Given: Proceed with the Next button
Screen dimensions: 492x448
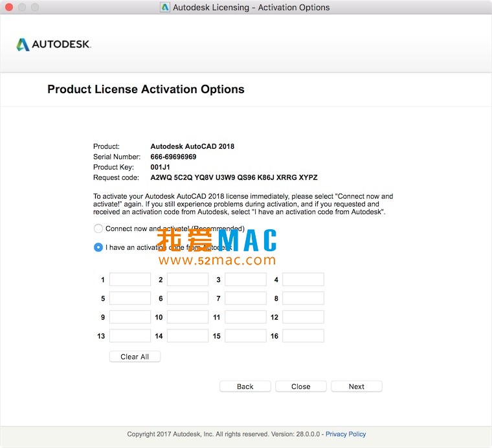Looking at the screenshot, I should (x=357, y=386).
